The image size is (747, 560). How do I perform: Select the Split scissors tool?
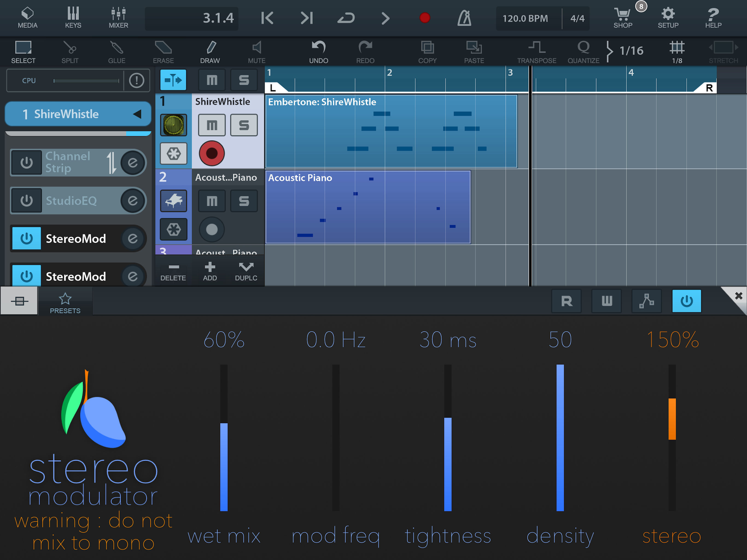pyautogui.click(x=70, y=52)
